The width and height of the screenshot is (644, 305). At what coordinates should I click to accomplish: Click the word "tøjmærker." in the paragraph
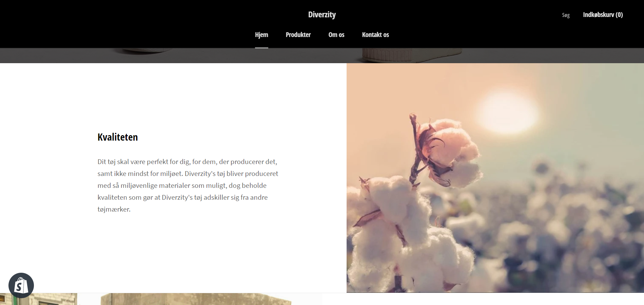[x=114, y=209]
